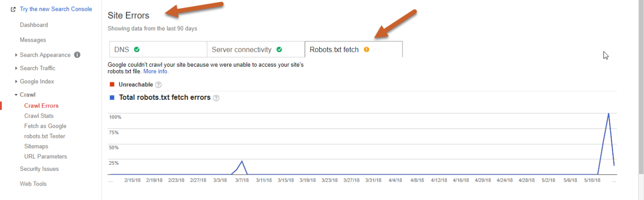Expand the Google Index menu section
This screenshot has width=644, height=200.
16,81
